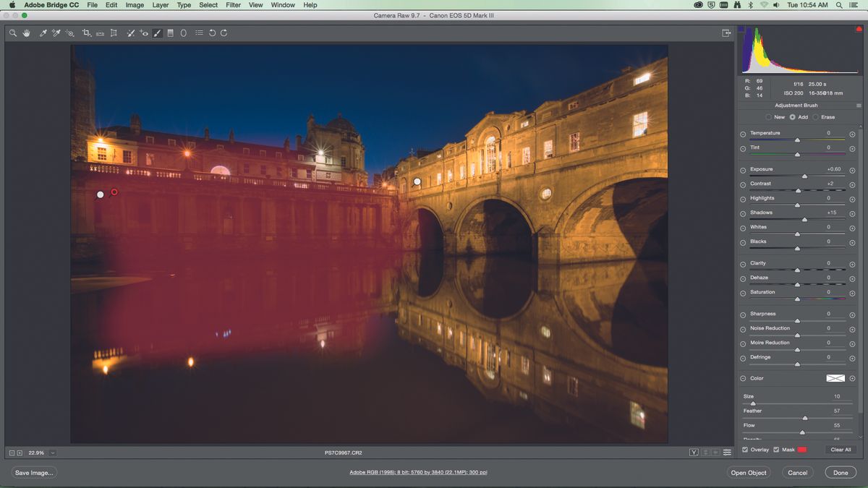Open the Adjustment Brush panel flyout menu
Screen dimensions: 868x488
point(859,105)
